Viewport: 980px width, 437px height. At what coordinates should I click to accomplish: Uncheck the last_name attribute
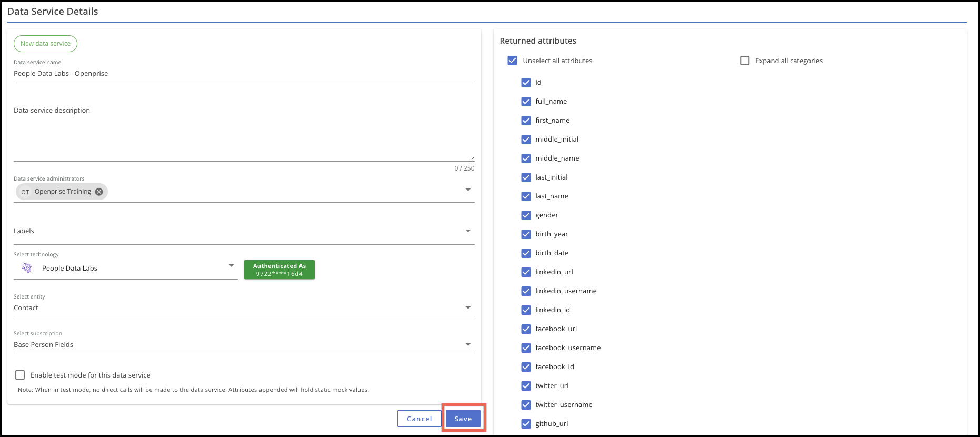click(x=526, y=196)
